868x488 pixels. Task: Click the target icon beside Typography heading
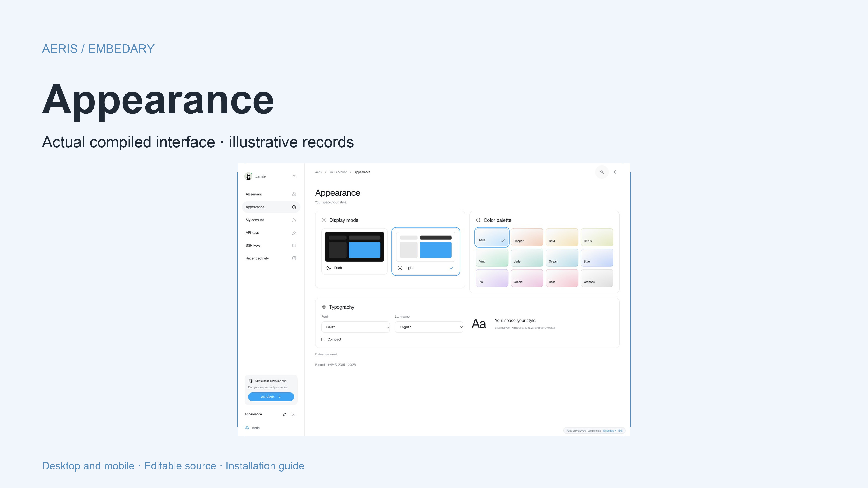324,307
